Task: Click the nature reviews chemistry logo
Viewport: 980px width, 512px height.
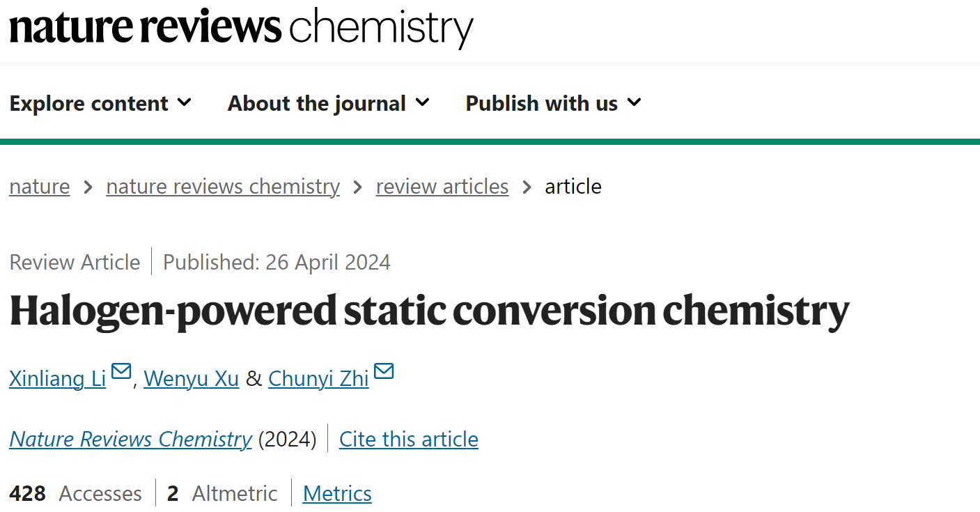Action: 241,28
